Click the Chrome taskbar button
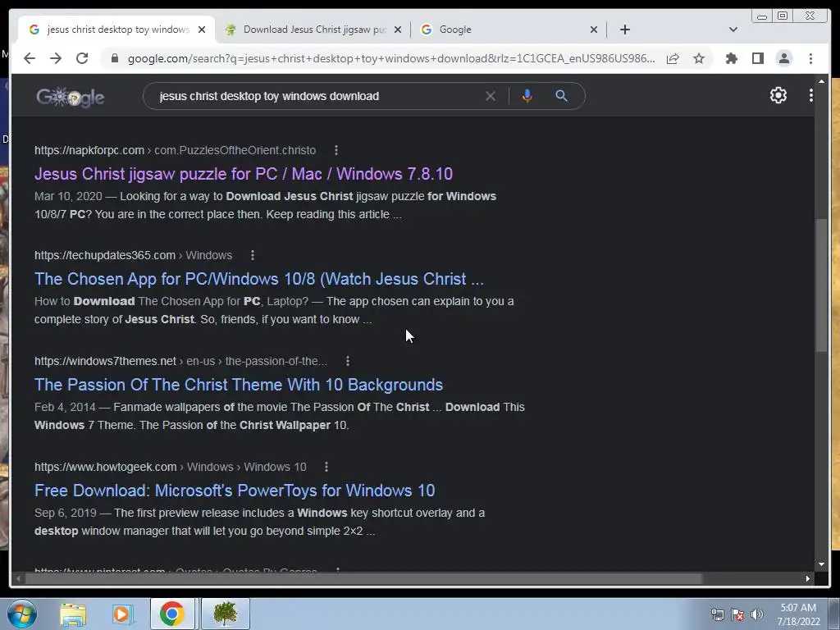This screenshot has width=840, height=630. click(x=172, y=614)
